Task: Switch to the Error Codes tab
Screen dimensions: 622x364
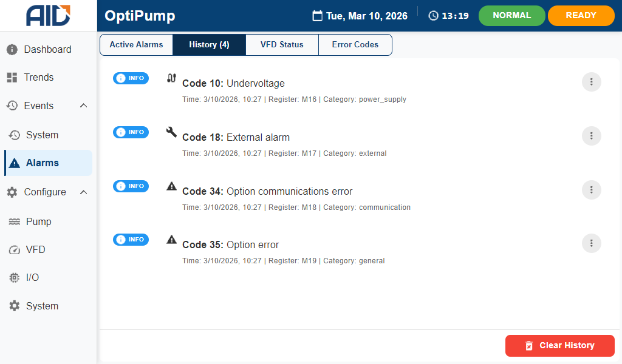Action: point(355,45)
